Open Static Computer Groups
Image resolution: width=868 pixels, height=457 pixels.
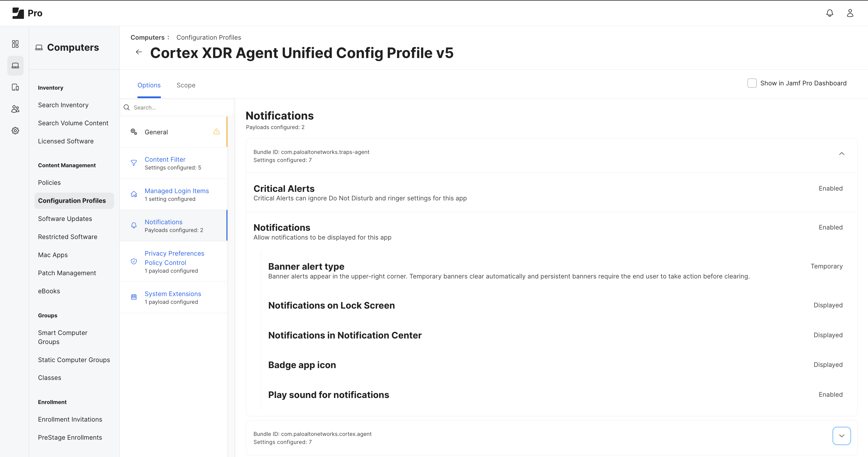pyautogui.click(x=74, y=360)
